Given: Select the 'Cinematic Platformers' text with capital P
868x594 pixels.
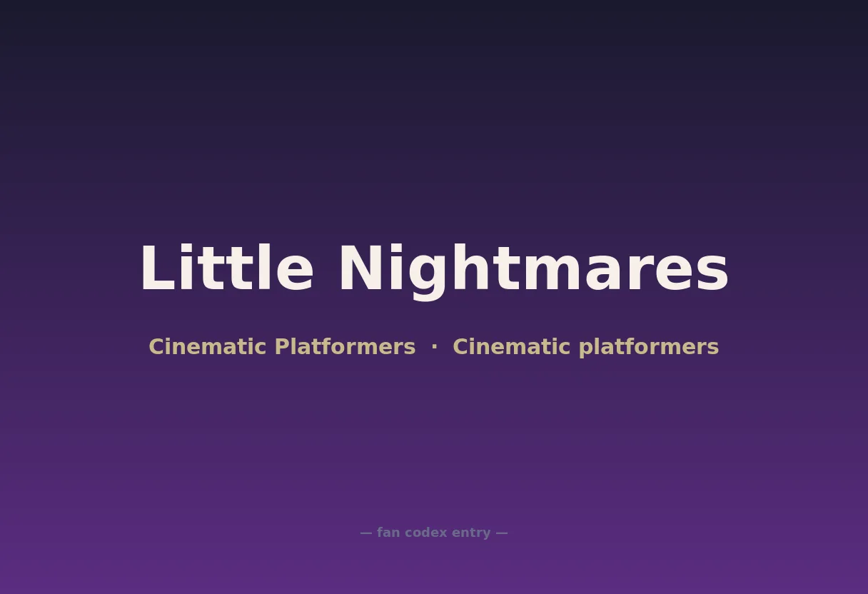Looking at the screenshot, I should point(282,347).
